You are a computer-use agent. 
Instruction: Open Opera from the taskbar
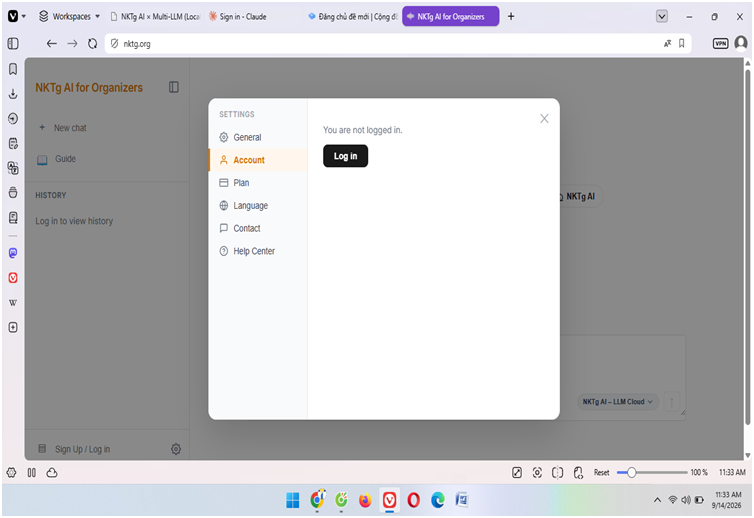(414, 500)
